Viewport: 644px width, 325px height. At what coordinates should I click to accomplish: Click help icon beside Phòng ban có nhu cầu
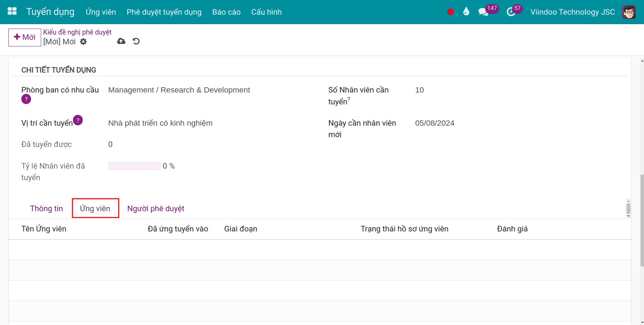[x=26, y=99]
